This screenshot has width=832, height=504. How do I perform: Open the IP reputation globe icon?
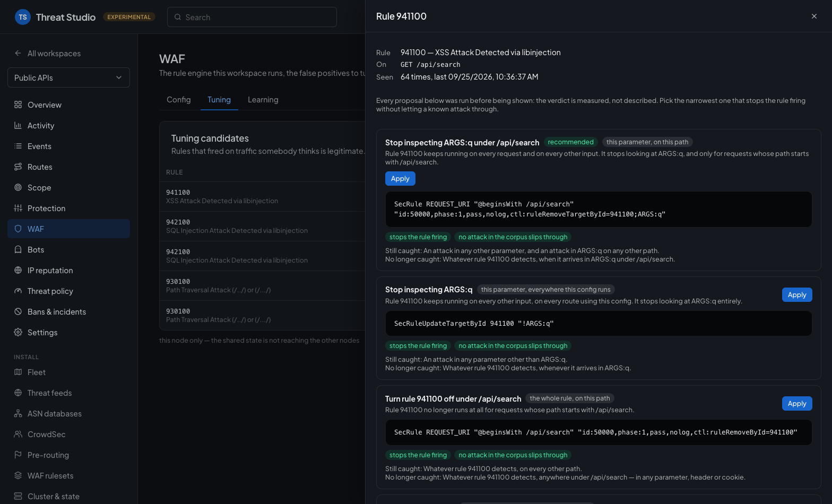(x=18, y=271)
